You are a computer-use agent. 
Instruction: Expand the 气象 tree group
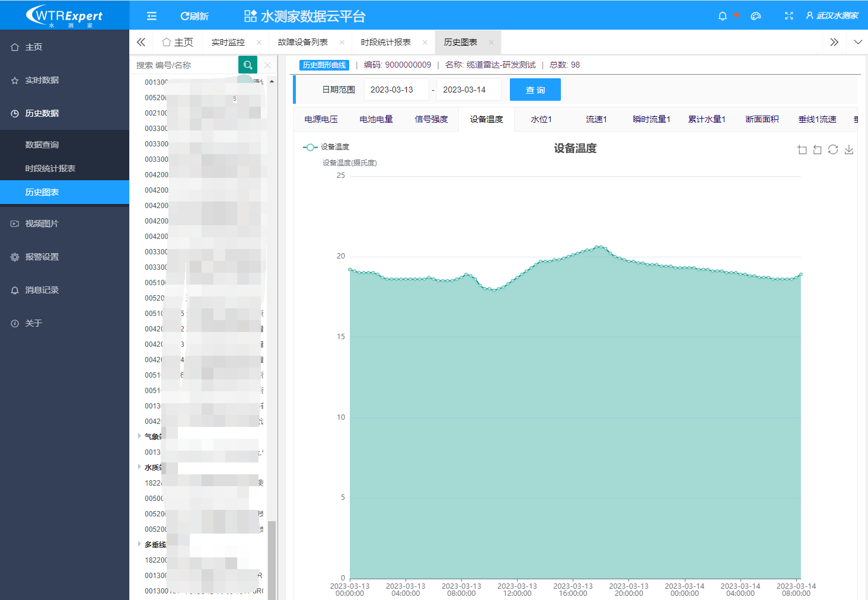click(140, 436)
